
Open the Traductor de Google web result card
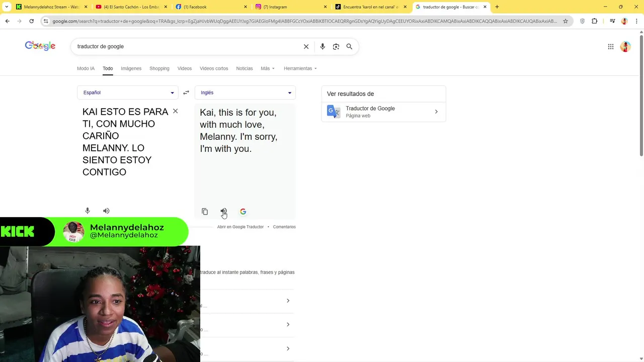pos(383,112)
